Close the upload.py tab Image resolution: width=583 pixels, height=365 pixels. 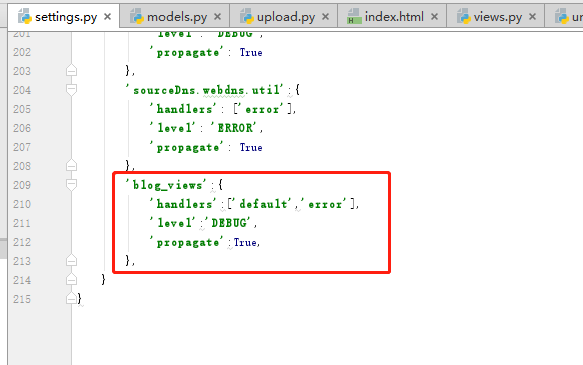[325, 17]
